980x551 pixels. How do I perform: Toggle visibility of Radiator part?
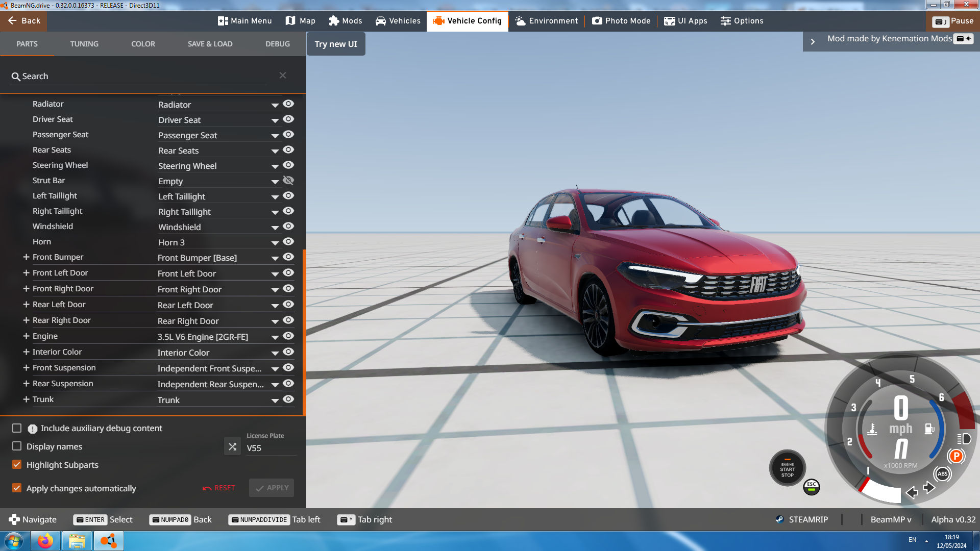tap(288, 104)
